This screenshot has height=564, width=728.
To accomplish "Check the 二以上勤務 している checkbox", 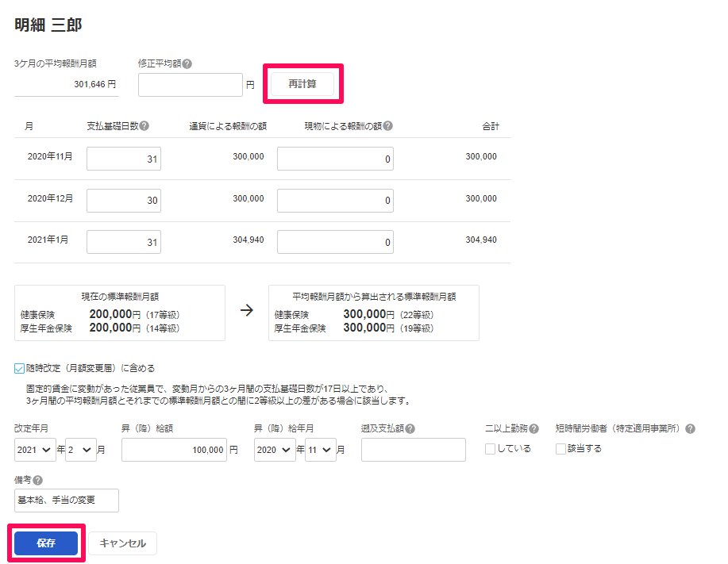I will point(490,449).
